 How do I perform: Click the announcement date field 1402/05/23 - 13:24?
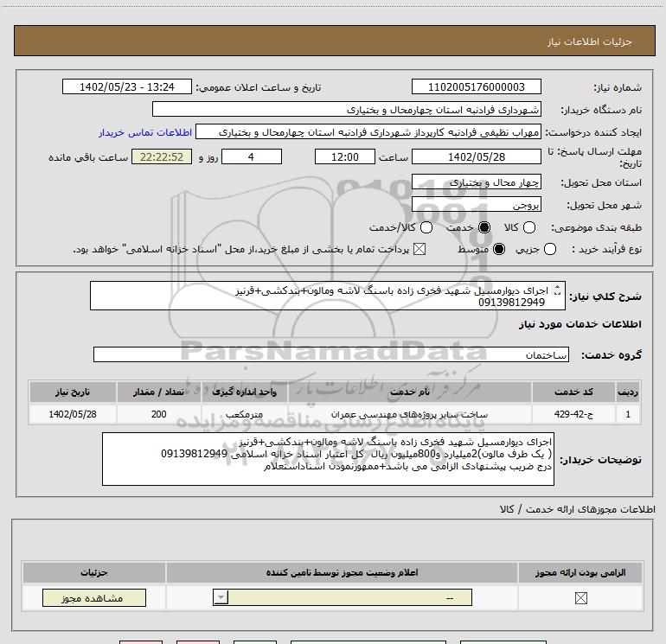coord(126,86)
